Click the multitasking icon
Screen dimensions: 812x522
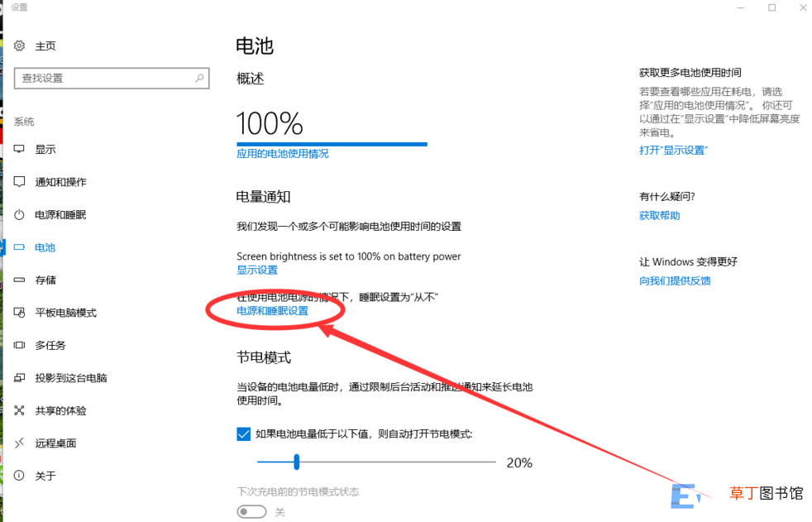[19, 345]
